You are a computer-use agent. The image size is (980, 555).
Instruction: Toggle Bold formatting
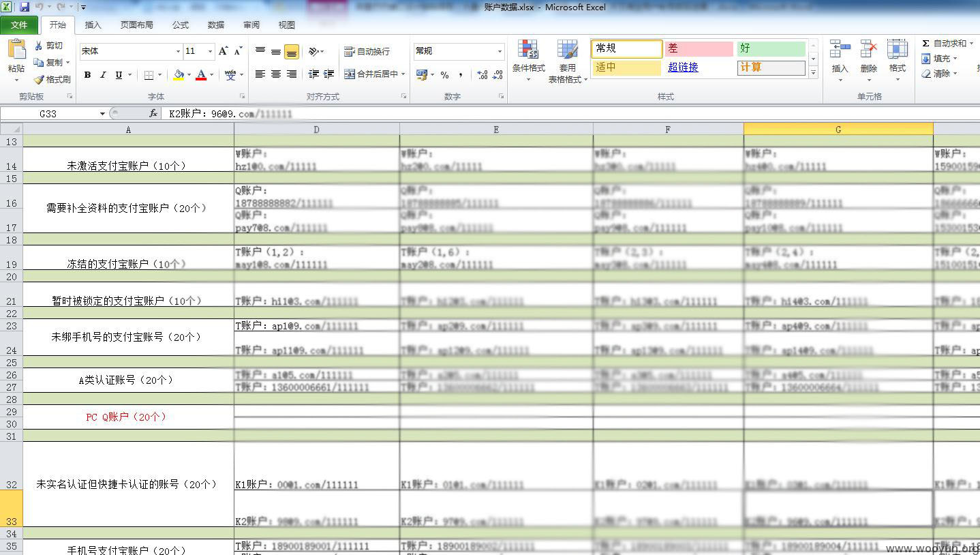click(x=87, y=75)
